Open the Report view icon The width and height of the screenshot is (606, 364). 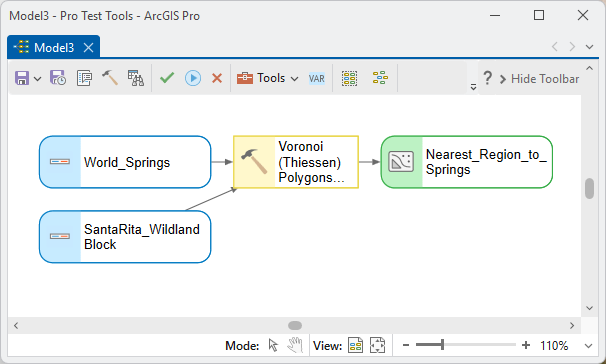(x=136, y=78)
